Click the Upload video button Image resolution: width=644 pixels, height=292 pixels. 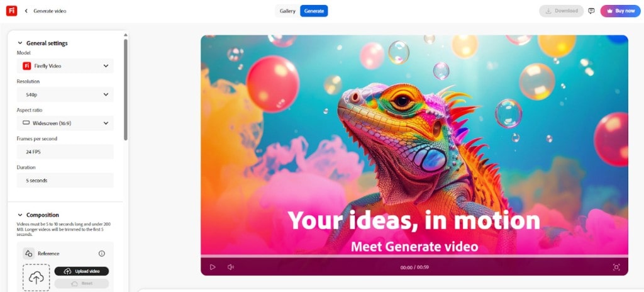82,271
